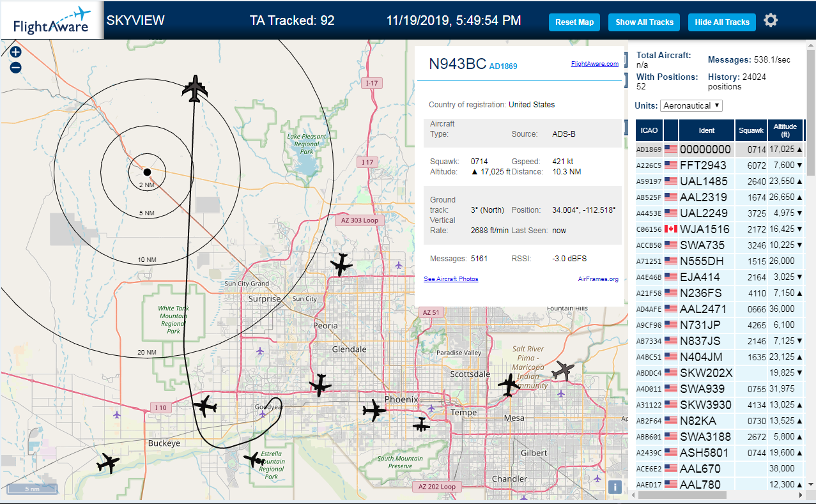Click purple airport marker northeast of Mesa
This screenshot has width=816, height=504.
tap(561, 393)
